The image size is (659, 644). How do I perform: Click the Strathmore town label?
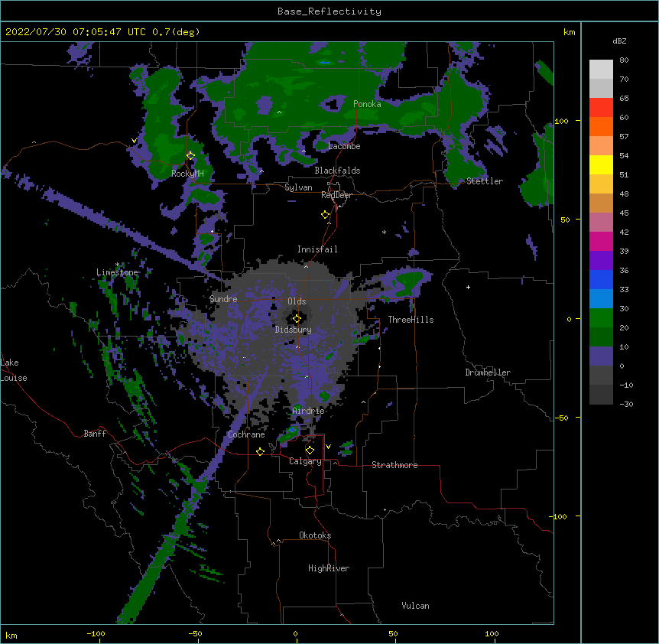point(394,465)
